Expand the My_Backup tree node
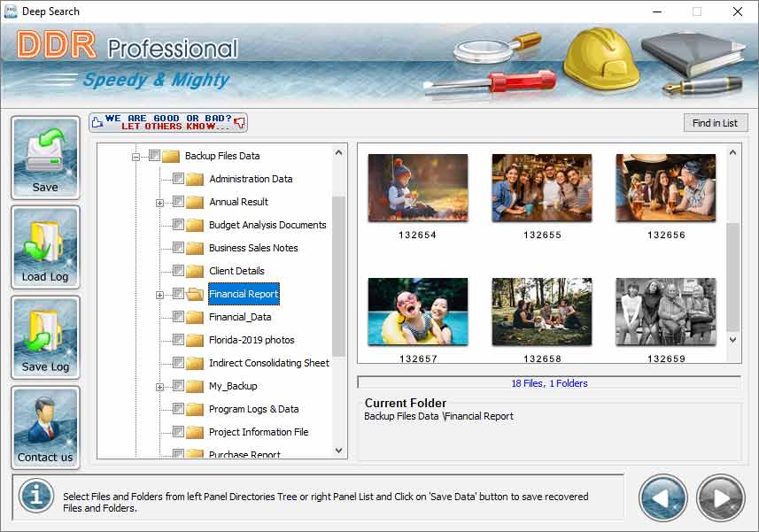This screenshot has width=759, height=532. pos(159,386)
